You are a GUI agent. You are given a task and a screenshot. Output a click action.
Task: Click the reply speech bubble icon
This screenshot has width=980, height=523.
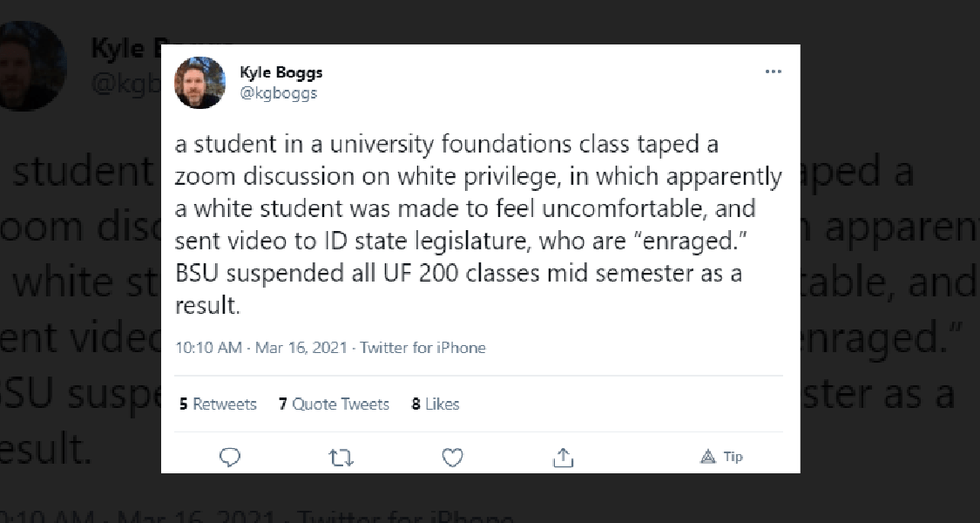coord(230,457)
